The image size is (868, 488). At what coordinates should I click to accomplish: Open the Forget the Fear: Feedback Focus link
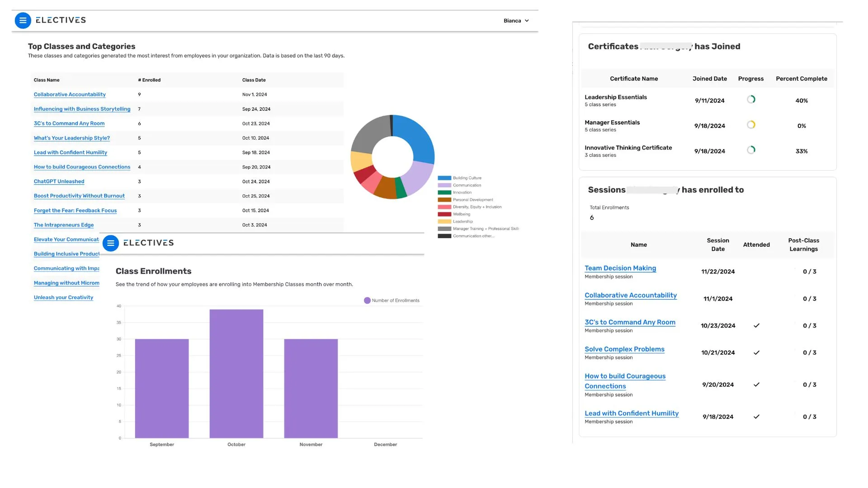click(x=75, y=210)
